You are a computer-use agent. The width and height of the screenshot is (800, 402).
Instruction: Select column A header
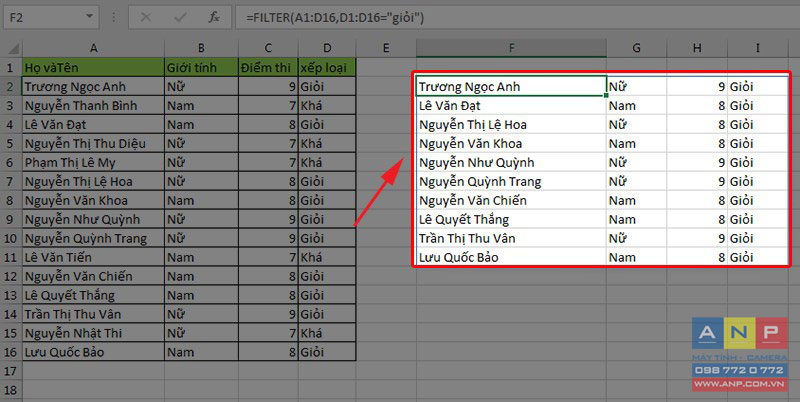[93, 48]
